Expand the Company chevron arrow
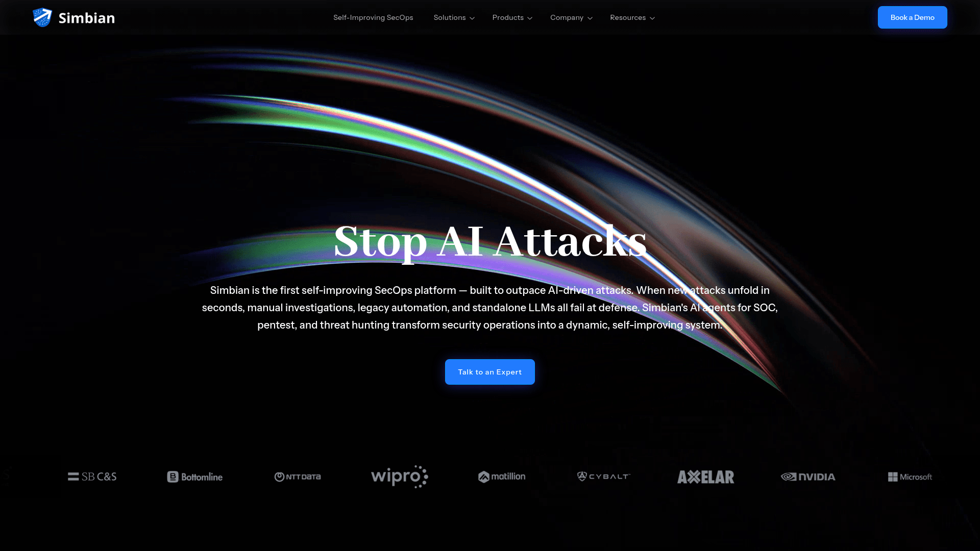The height and width of the screenshot is (551, 980). pyautogui.click(x=590, y=18)
